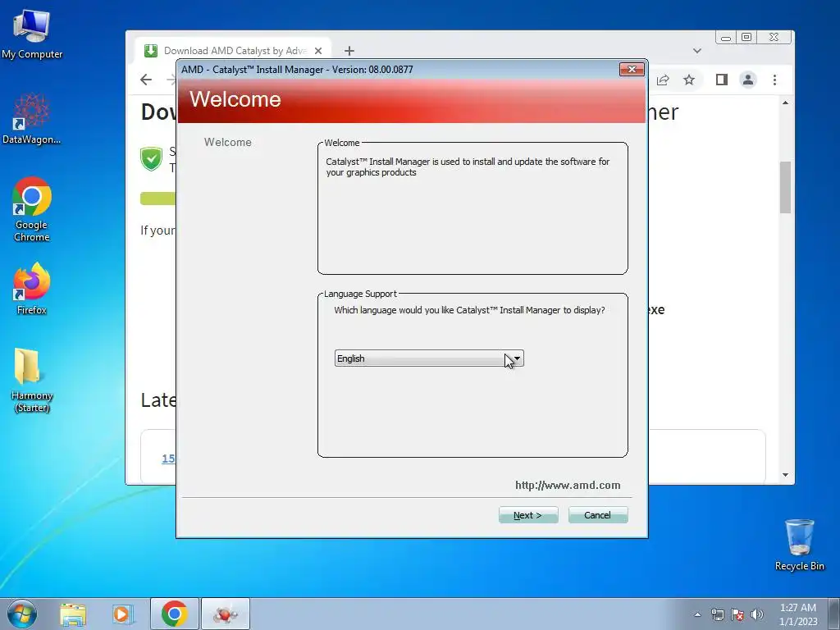Open the Harmony (Starter) folder
This screenshot has width=840, height=630.
tap(32, 381)
